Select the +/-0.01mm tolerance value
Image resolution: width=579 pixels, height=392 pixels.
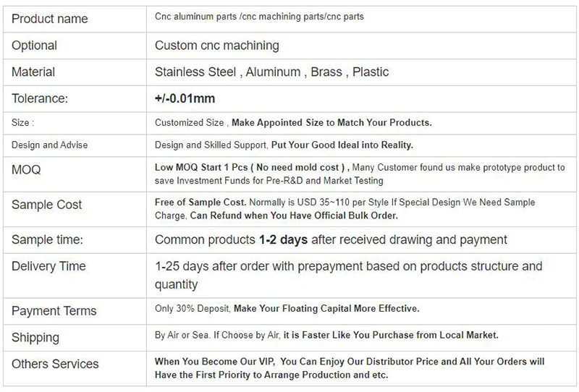point(185,98)
